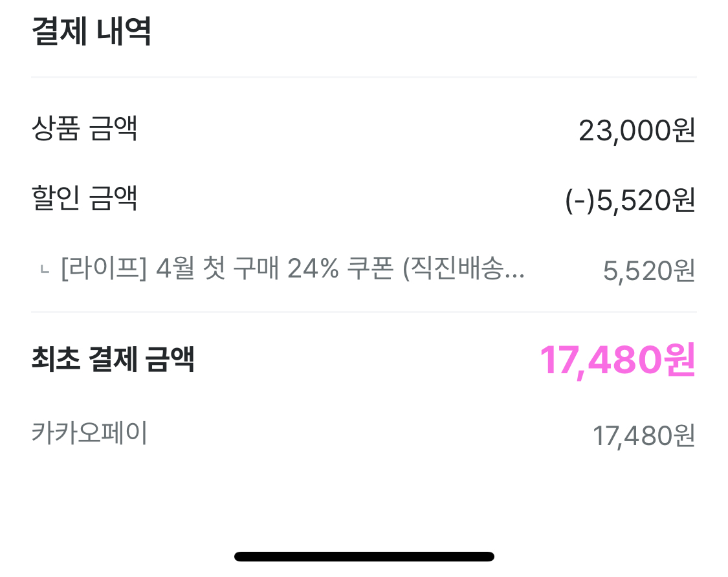Tap the black home indicator bar
728x577 pixels.
tap(364, 556)
